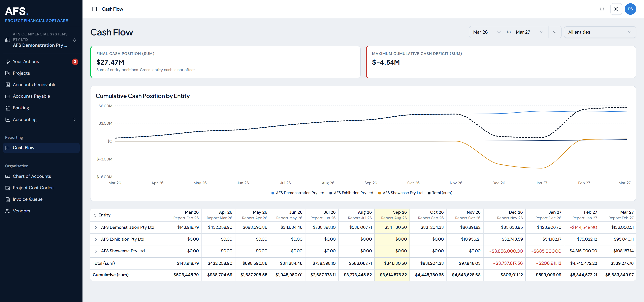Open Project Cost Codes
644x302 pixels.
(41, 188)
